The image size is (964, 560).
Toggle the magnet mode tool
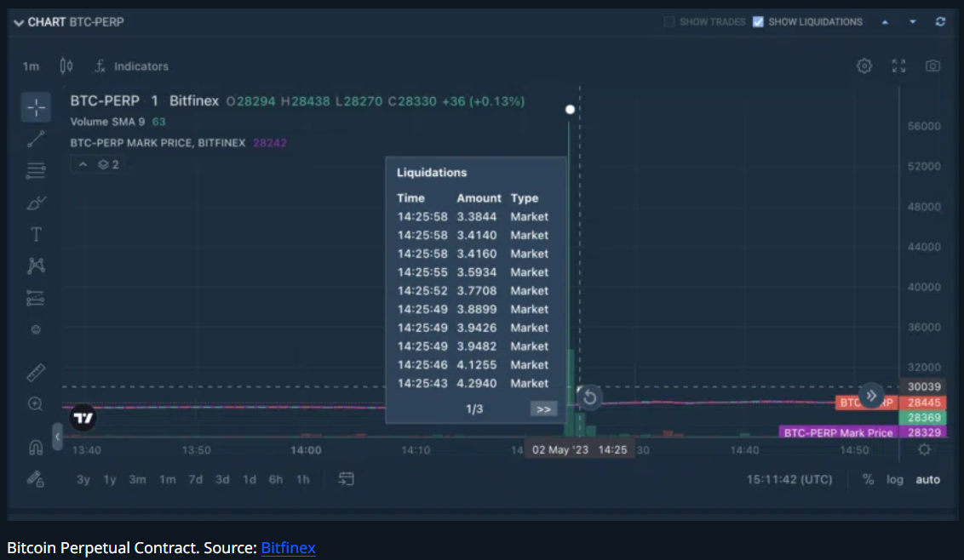pos(36,447)
